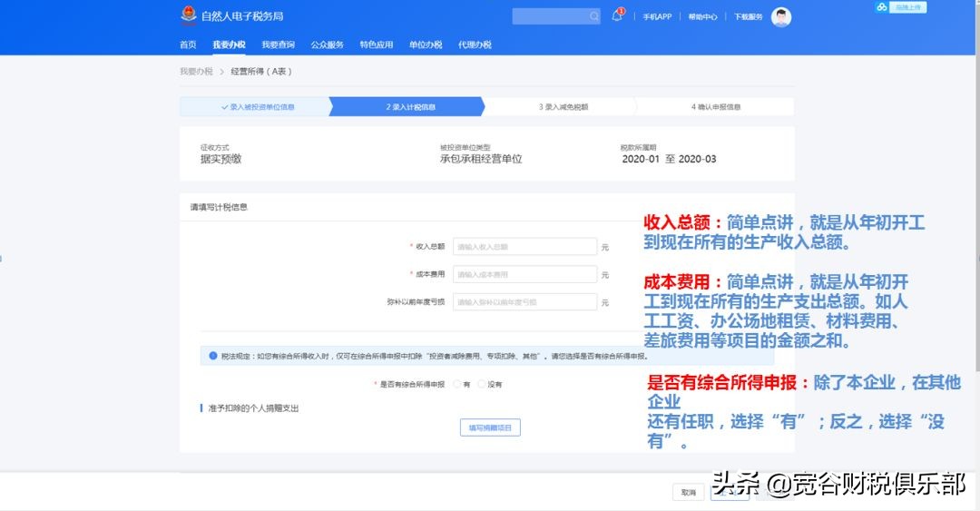
Task: Select 没有 for 是否有综合所得申报
Action: click(x=481, y=384)
